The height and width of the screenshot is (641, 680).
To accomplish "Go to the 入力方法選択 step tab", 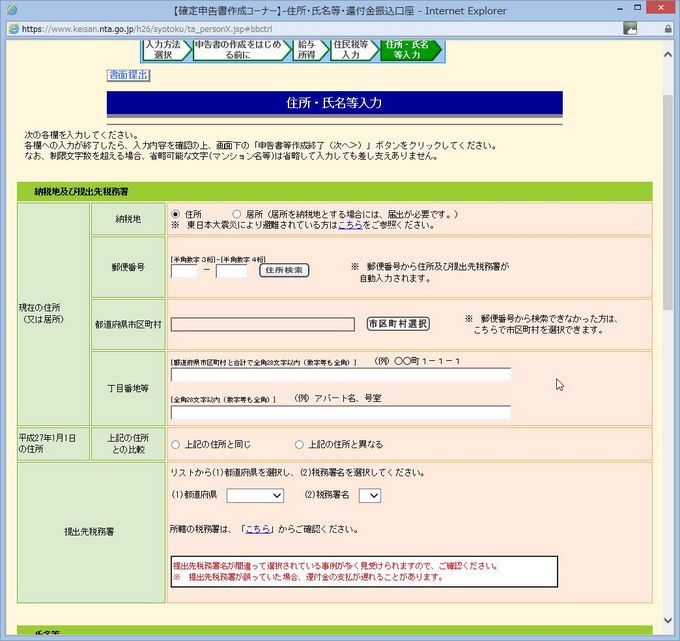I will [x=162, y=50].
